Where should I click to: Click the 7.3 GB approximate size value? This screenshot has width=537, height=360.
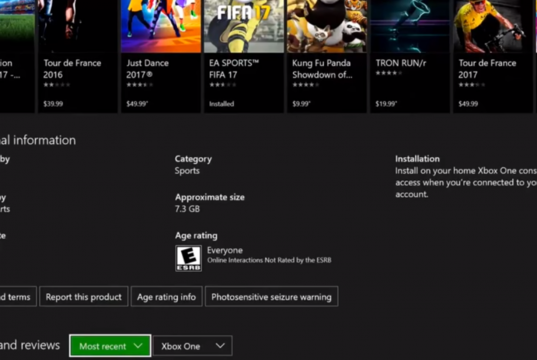[187, 209]
